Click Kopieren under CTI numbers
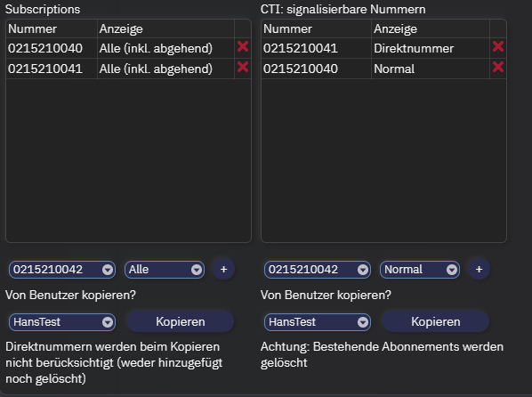Image resolution: width=532 pixels, height=397 pixels. tap(436, 321)
